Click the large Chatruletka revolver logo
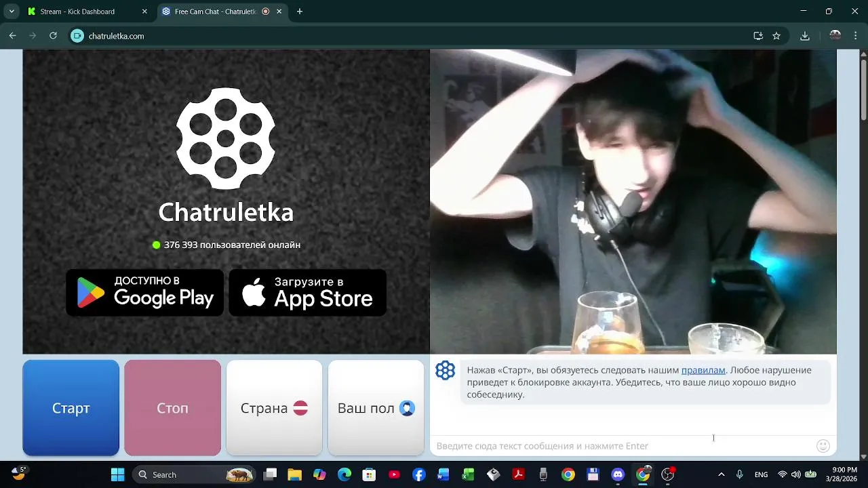Screen dimensions: 868x488 point(226,138)
